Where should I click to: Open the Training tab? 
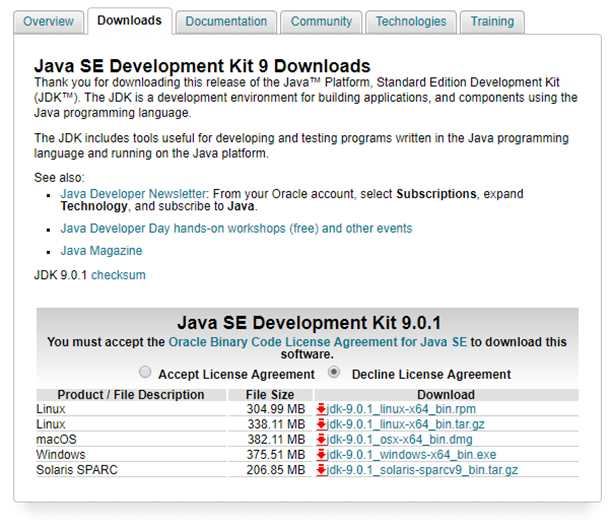coord(492,22)
